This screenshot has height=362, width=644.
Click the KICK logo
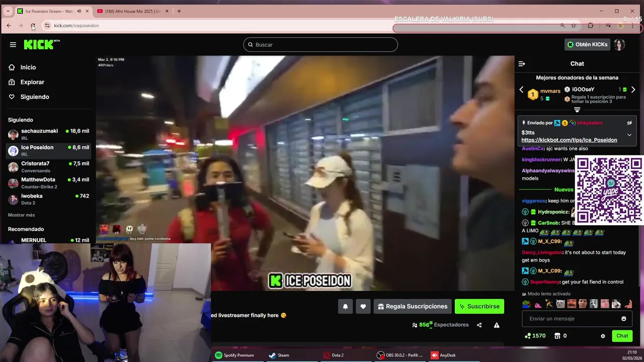pyautogui.click(x=42, y=45)
